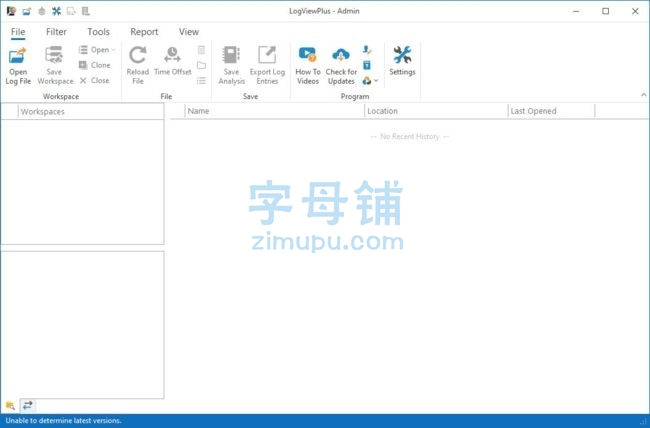Click the user registration icon in Program group
This screenshot has width=650, height=428.
click(x=367, y=50)
